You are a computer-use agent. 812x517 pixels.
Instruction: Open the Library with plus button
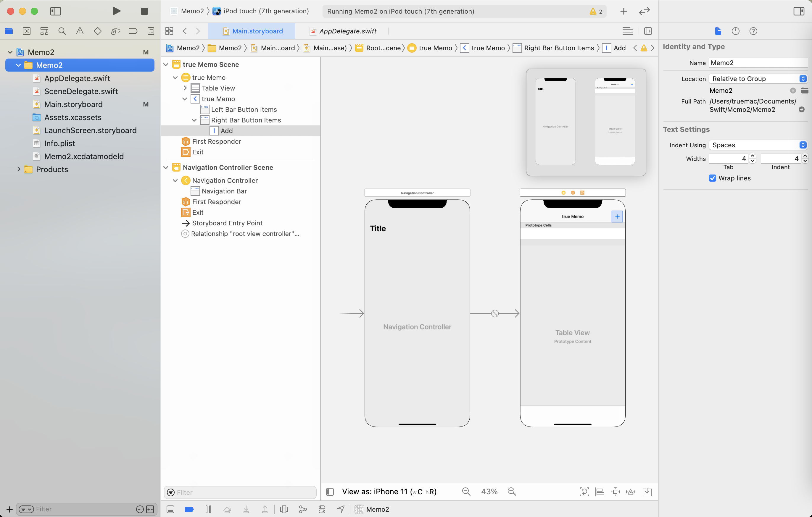click(x=623, y=11)
